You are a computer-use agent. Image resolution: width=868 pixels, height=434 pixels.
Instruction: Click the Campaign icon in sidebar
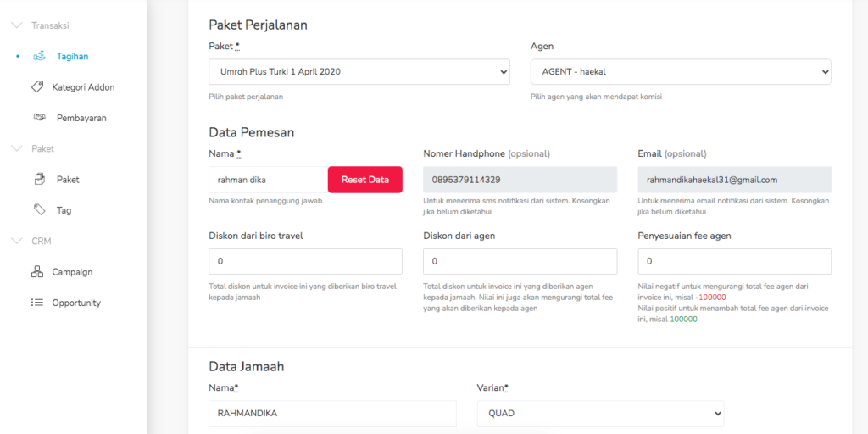[x=37, y=272]
